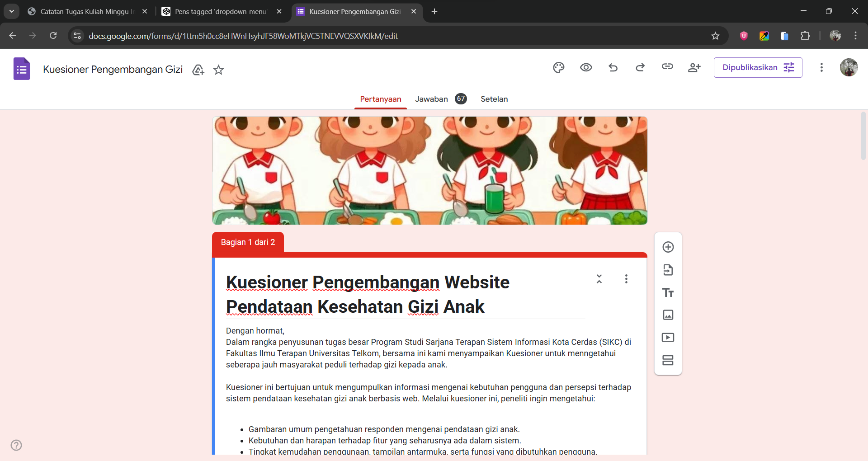Click the undo arrow in Forms header
This screenshot has width=868, height=461.
click(x=613, y=68)
